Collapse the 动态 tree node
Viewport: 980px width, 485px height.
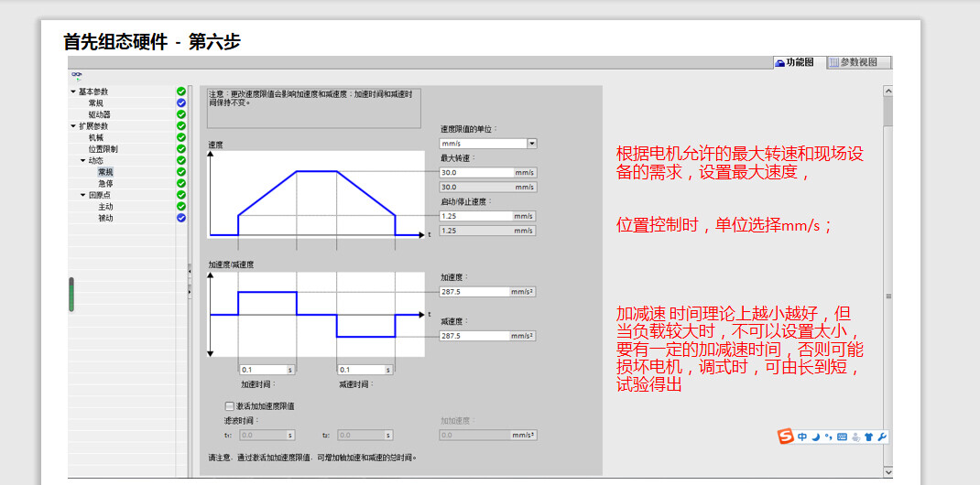[83, 160]
